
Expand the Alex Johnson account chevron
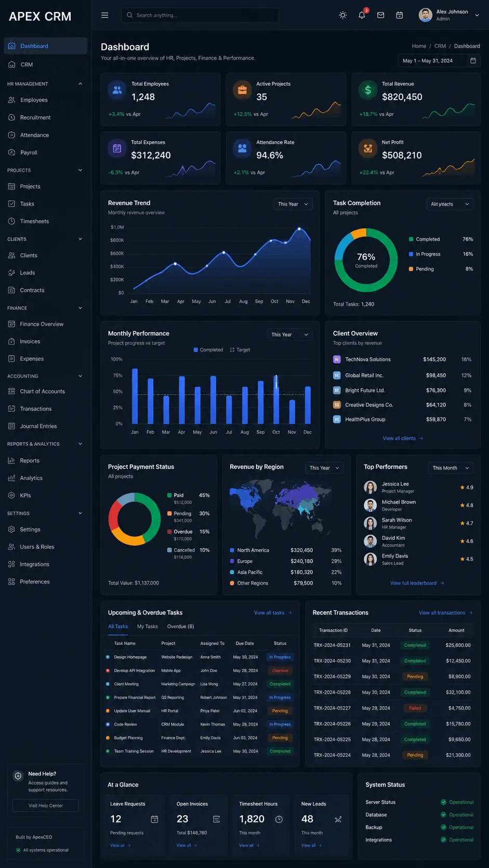click(x=477, y=15)
